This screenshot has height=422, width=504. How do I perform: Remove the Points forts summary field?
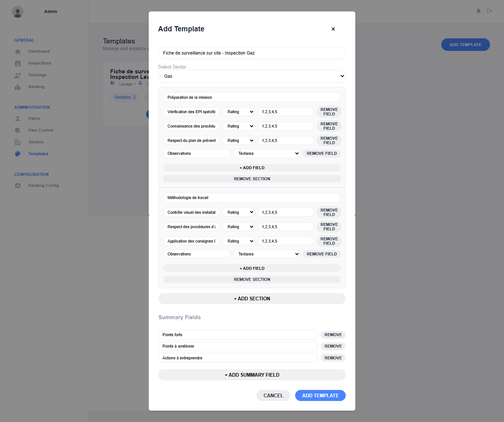(x=333, y=335)
